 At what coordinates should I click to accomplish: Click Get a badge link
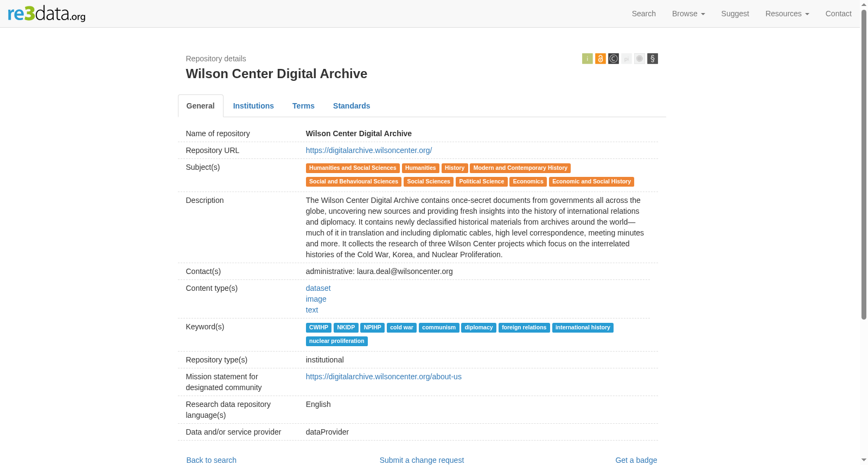coord(636,460)
